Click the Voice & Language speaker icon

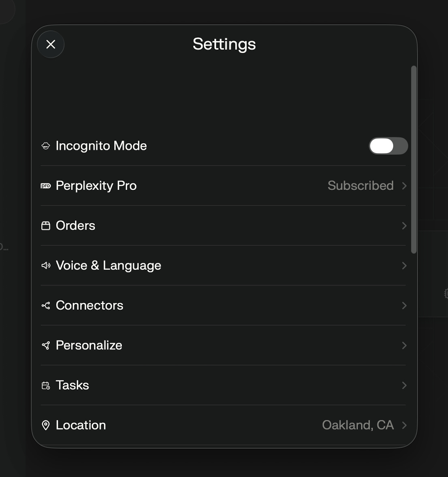coord(46,266)
